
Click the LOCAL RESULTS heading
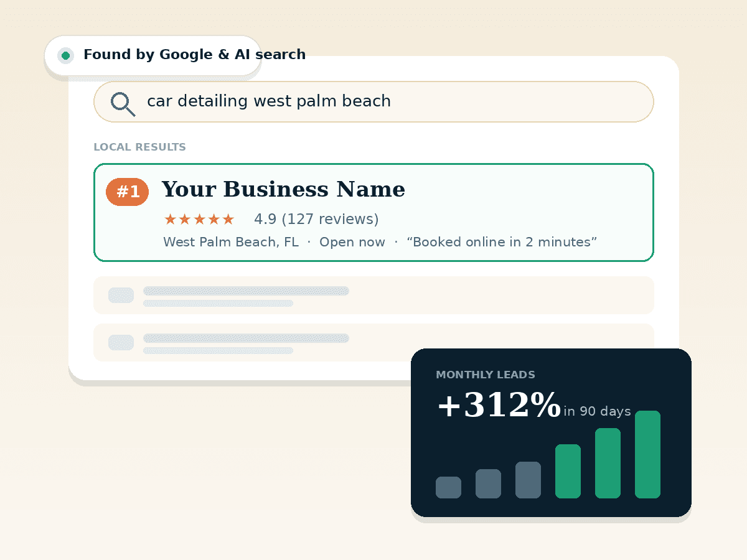point(139,147)
